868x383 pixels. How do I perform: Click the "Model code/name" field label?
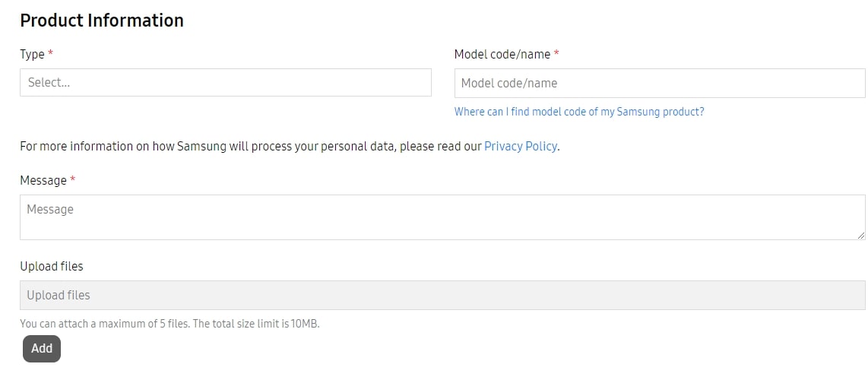(502, 54)
